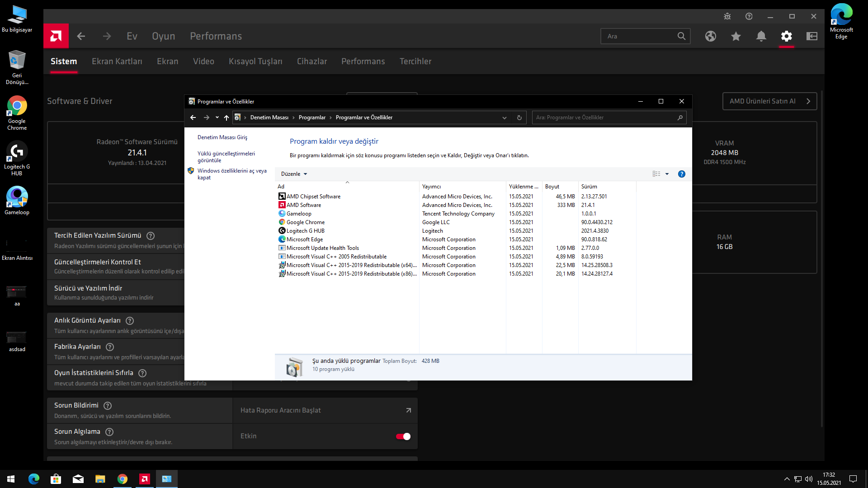Click the web globe icon
This screenshot has height=488, width=868.
pyautogui.click(x=711, y=36)
